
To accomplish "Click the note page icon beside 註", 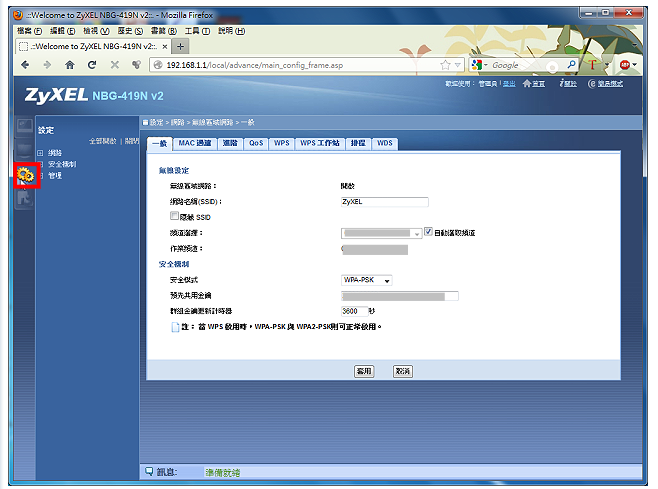I will (x=175, y=327).
